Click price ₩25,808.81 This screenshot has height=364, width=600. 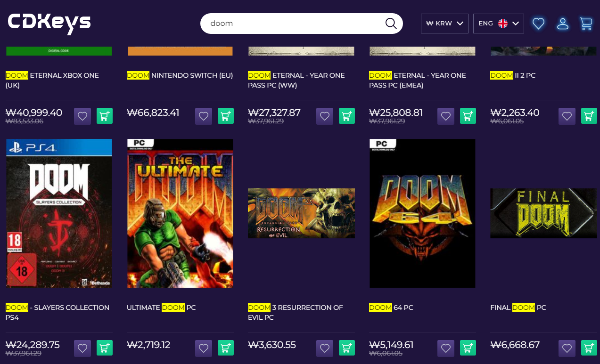396,113
